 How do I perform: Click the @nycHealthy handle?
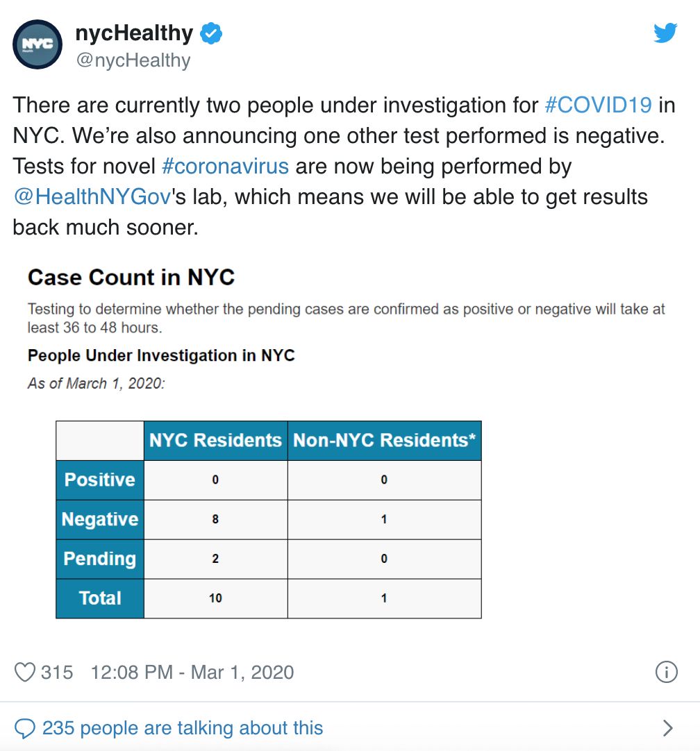[x=133, y=60]
